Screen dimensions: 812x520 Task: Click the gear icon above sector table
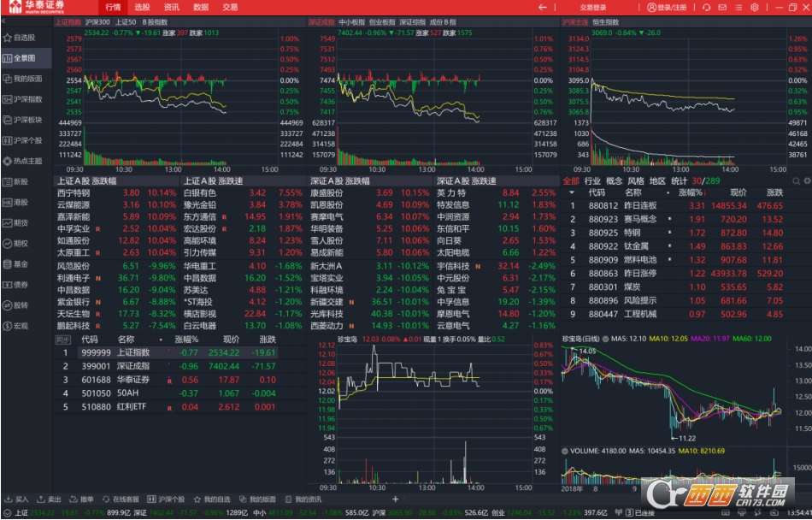[807, 180]
